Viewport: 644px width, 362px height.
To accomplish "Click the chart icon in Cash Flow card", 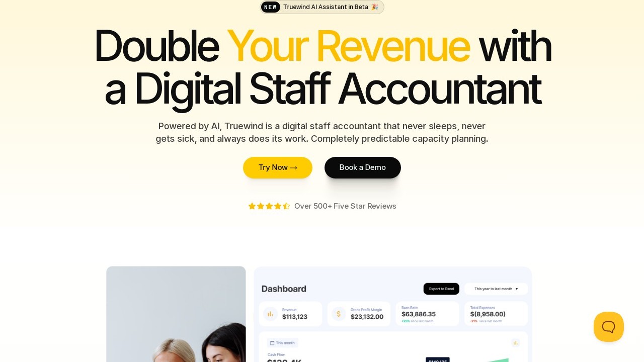I will 515,342.
